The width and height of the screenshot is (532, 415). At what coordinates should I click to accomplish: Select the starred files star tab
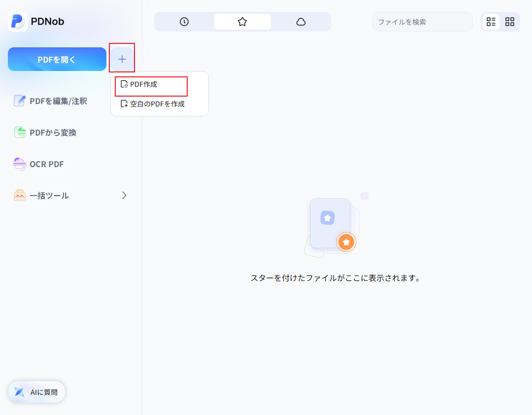point(242,22)
